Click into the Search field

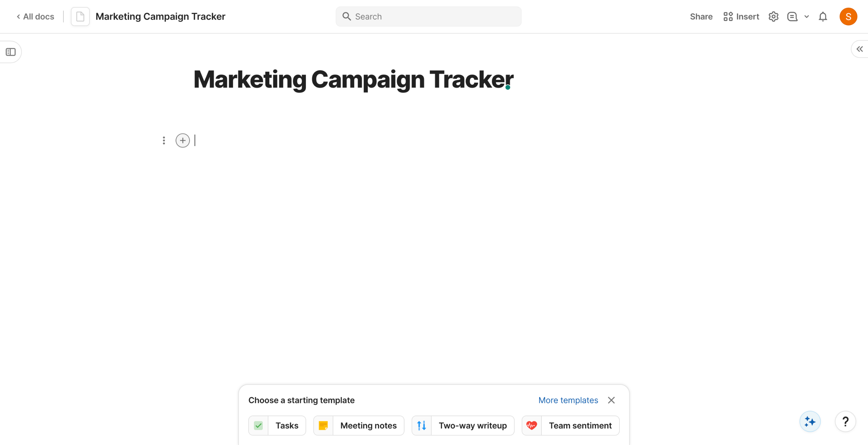[428, 17]
